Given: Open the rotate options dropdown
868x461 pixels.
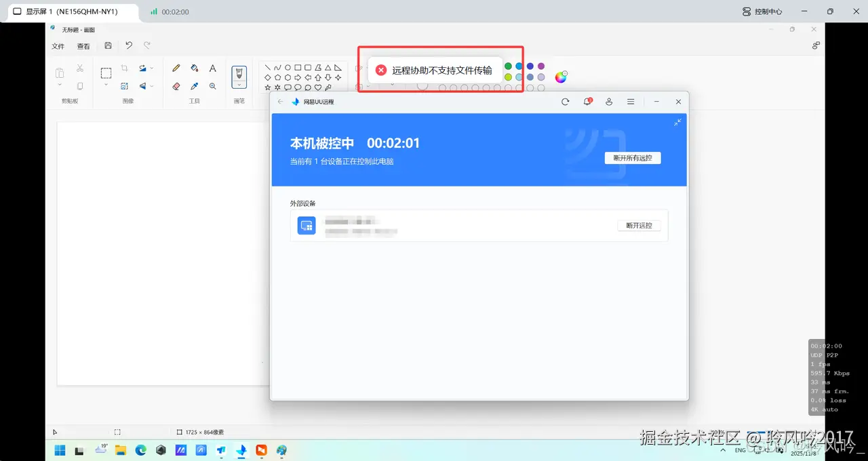Looking at the screenshot, I should 152,68.
